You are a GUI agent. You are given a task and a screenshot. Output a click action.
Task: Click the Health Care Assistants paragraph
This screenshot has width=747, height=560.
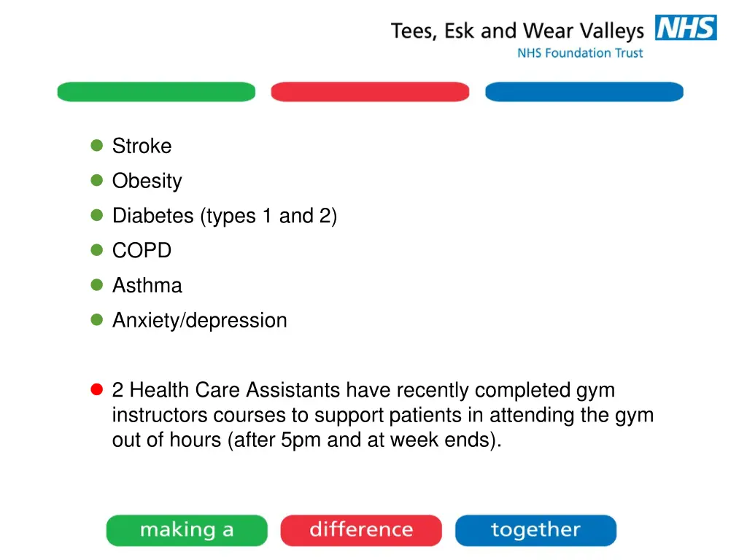382,415
